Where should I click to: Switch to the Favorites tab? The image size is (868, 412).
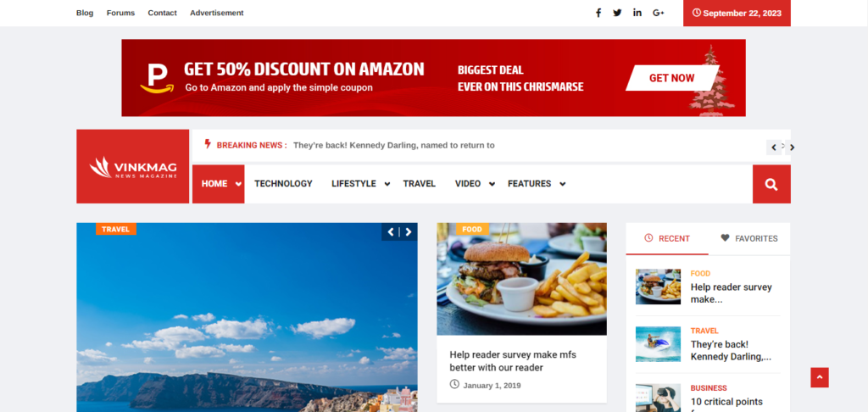pyautogui.click(x=749, y=239)
